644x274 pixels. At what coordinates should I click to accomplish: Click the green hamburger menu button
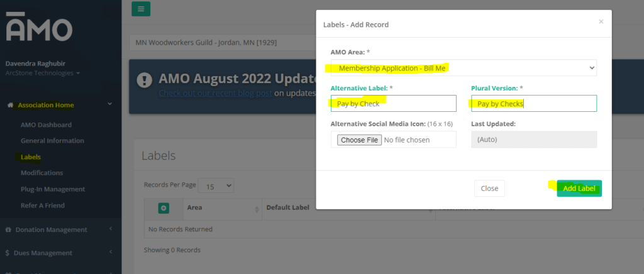pyautogui.click(x=141, y=9)
